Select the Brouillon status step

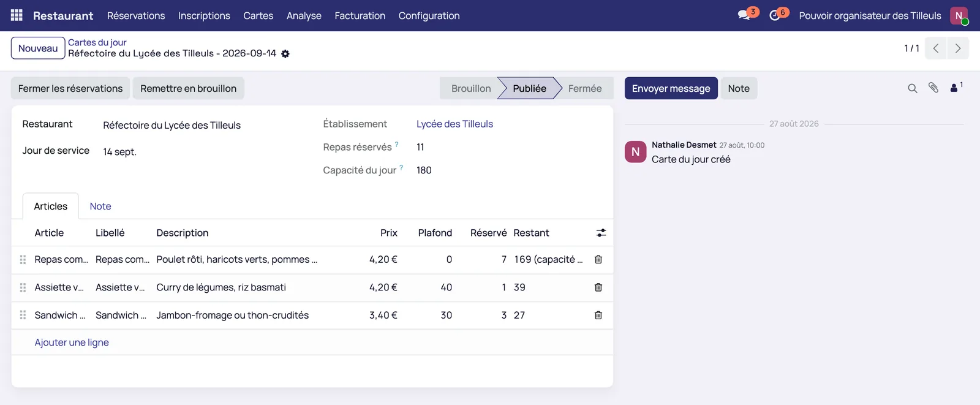[x=471, y=88]
